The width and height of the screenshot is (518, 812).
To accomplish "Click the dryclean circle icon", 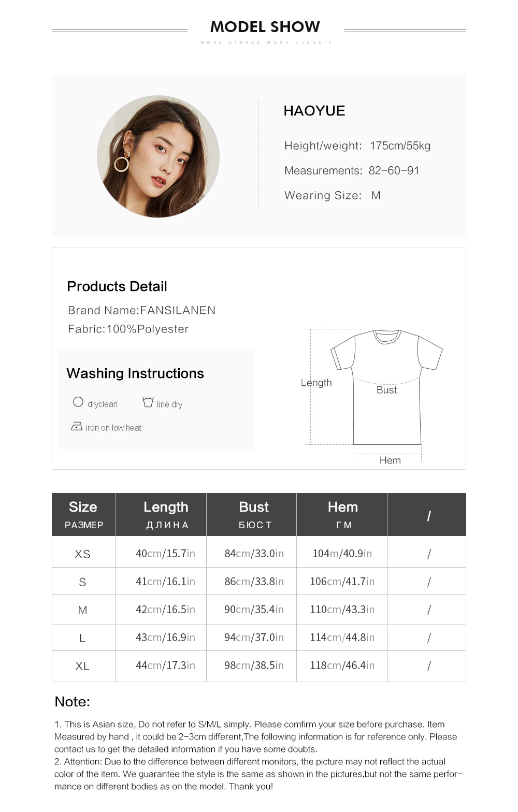I will [78, 402].
